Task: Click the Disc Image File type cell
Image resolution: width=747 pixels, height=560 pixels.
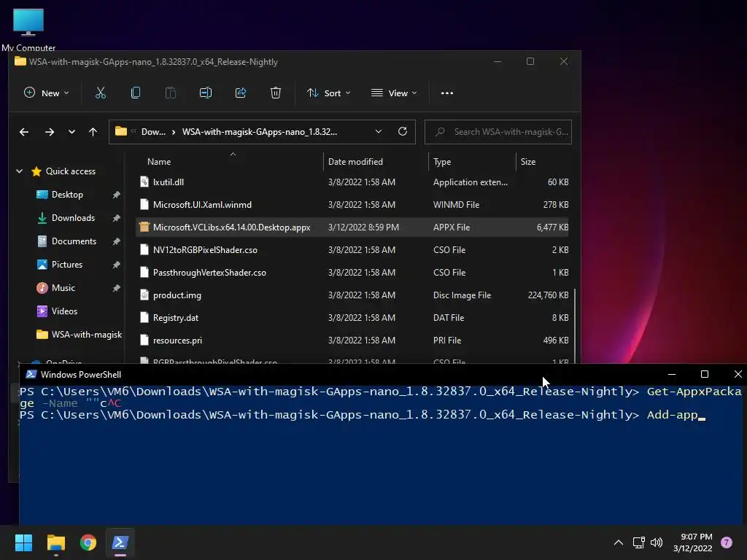Action: 462,295
